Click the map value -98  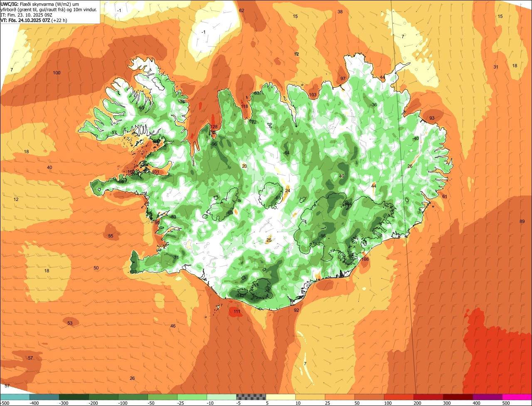coord(322,236)
